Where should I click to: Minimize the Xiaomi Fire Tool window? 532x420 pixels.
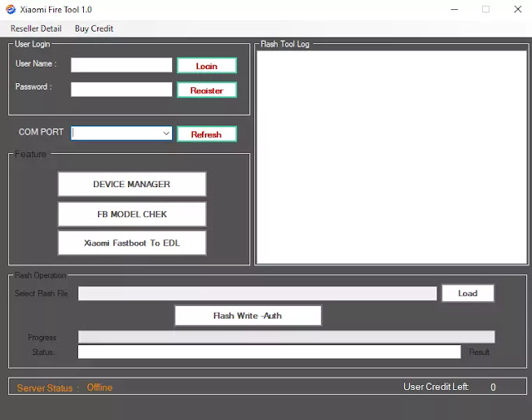(x=455, y=9)
